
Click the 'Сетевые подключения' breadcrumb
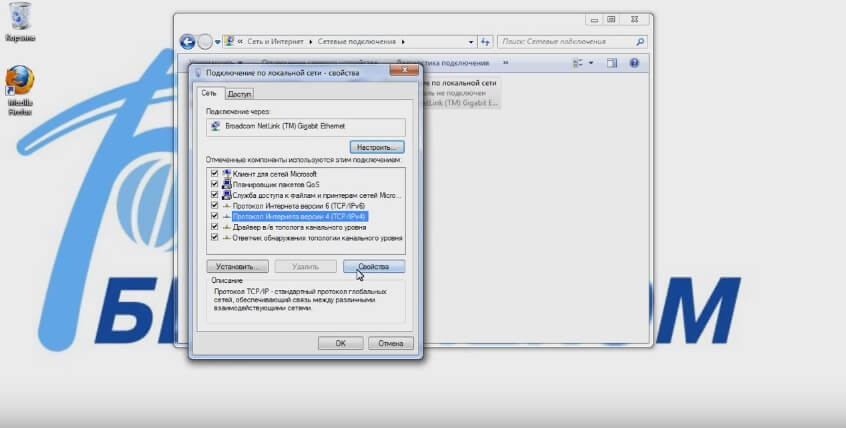coord(357,42)
